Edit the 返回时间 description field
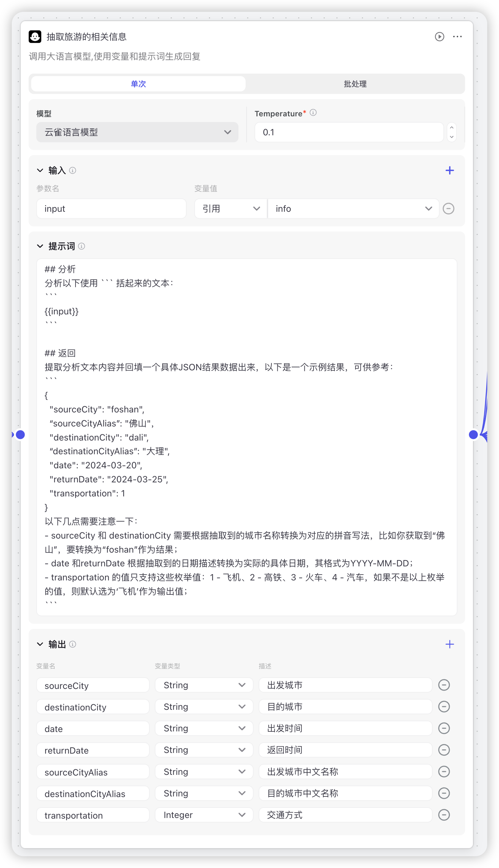Screen dimensions: 499x868 tap(345, 750)
